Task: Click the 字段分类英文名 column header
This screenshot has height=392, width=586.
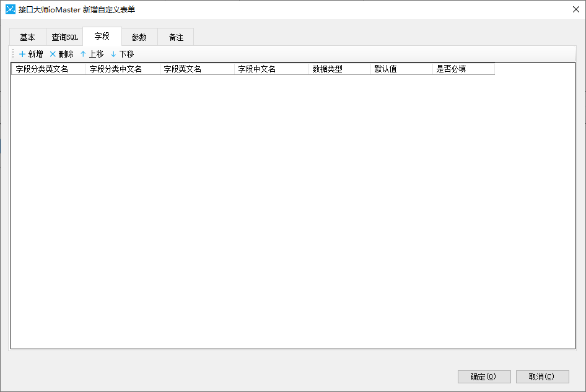Action: (48, 69)
